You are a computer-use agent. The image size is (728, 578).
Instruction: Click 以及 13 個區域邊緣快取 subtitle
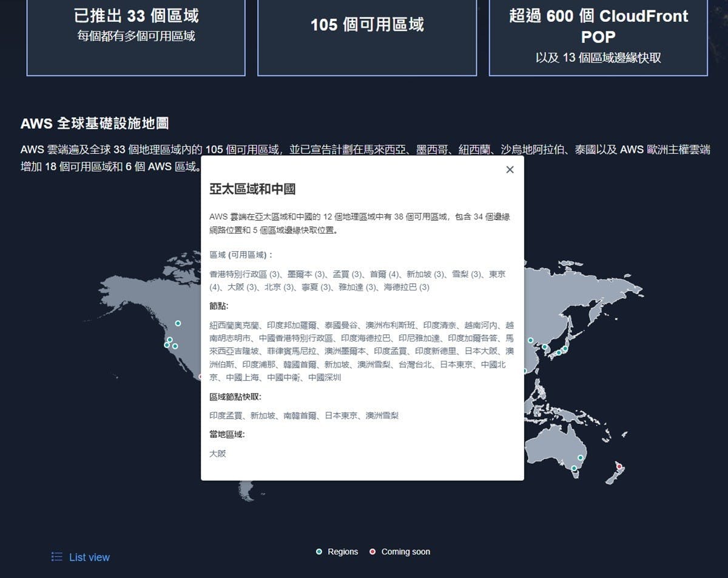(x=598, y=58)
